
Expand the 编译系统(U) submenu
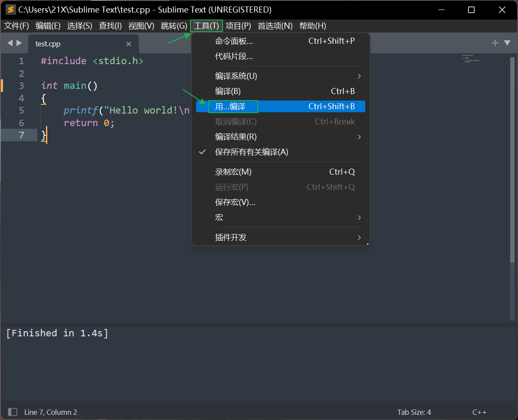click(x=280, y=76)
